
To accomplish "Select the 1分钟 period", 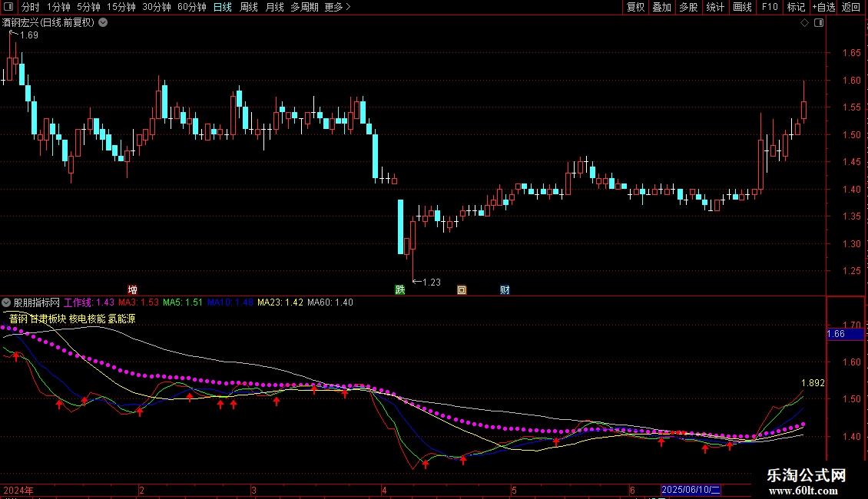I will (58, 7).
